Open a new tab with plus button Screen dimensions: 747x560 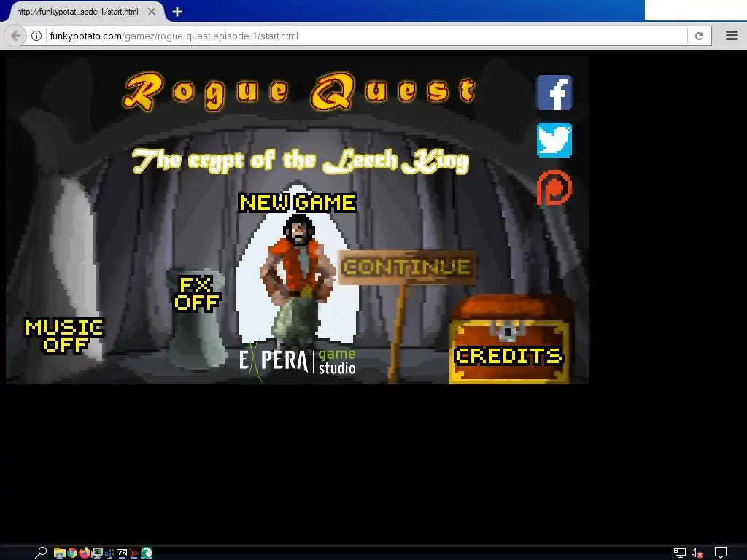[x=177, y=12]
